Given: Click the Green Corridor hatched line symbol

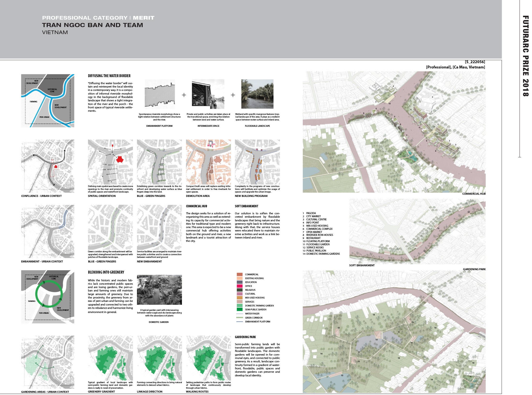Looking at the screenshot, I should pyautogui.click(x=239, y=318).
